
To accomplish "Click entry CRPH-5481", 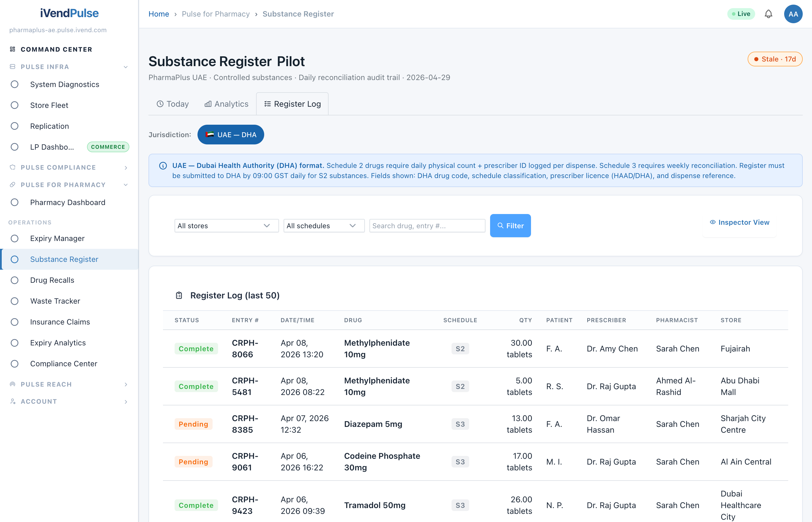I will [x=245, y=386].
